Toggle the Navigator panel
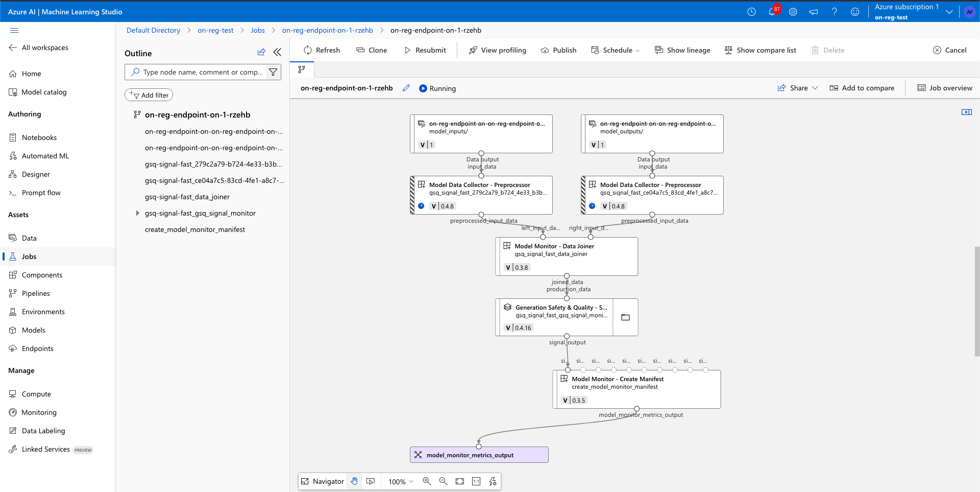This screenshot has height=492, width=980. tap(323, 481)
